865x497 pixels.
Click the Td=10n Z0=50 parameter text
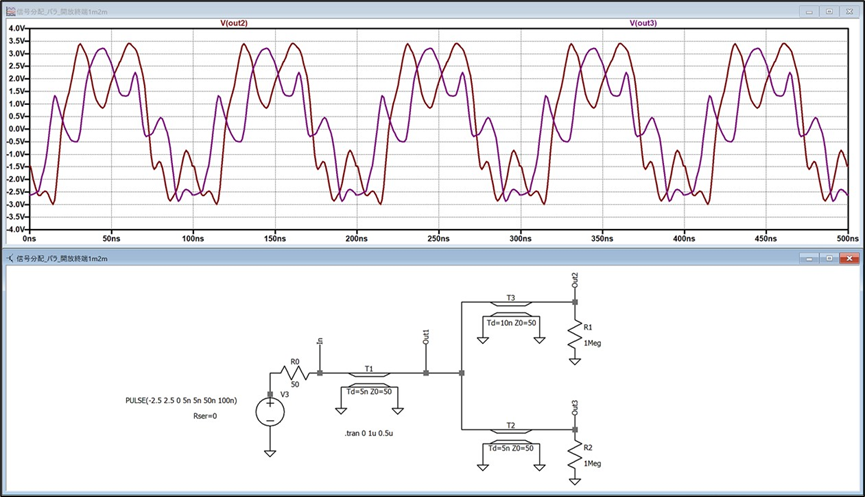512,323
